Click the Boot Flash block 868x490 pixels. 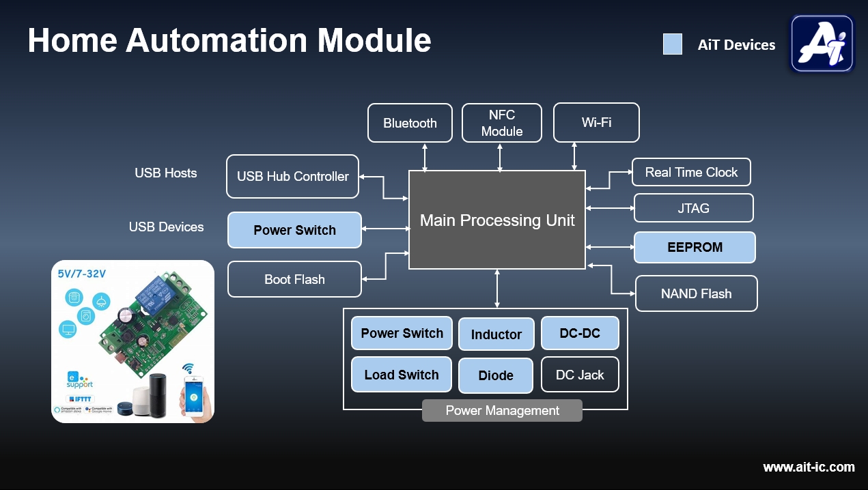coord(294,279)
